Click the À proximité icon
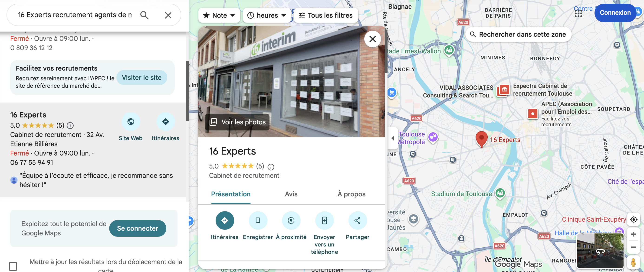Viewport: 644px width, 272px height. click(x=291, y=220)
